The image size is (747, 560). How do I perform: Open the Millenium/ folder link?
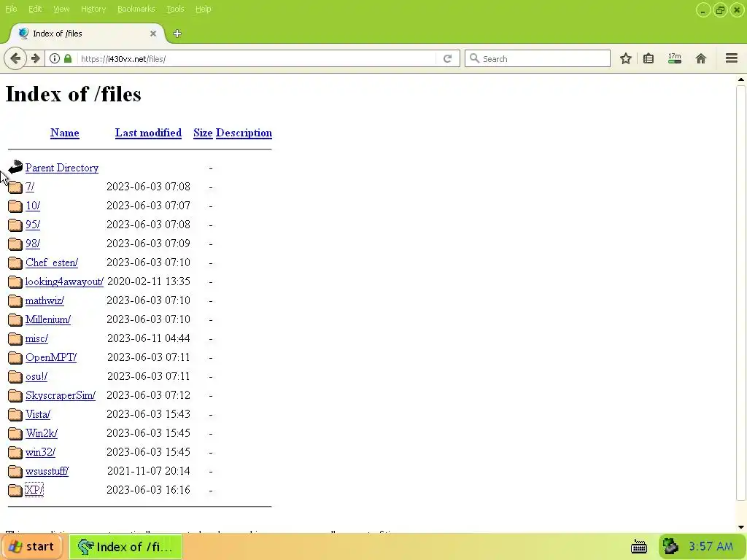48,319
